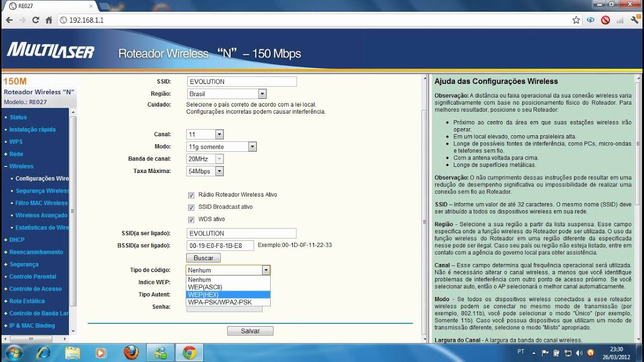The width and height of the screenshot is (644, 362).
Task: Open Controle de Acesso sidebar item
Action: pos(35,289)
